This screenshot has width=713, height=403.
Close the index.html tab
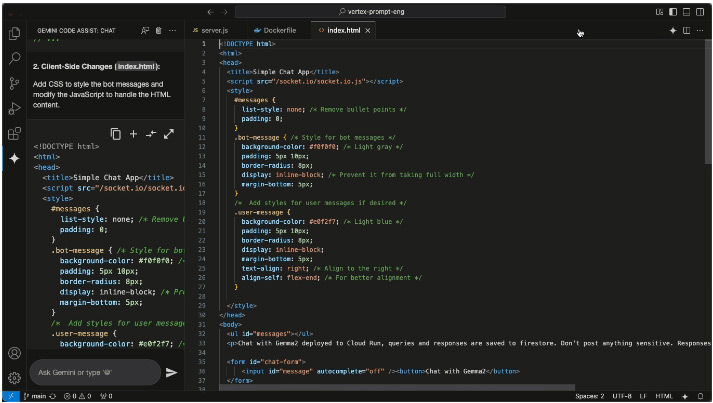tap(367, 30)
